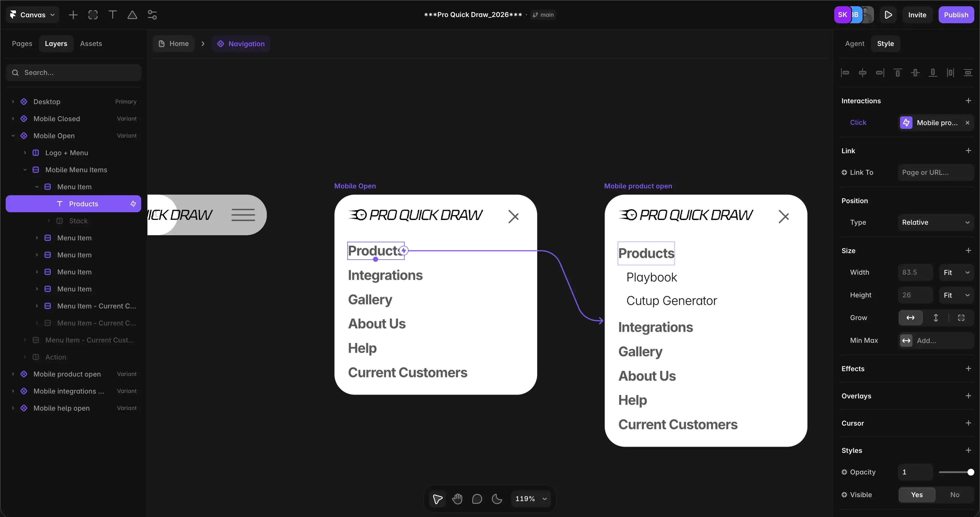
Task: Set Visible to Yes
Action: click(x=917, y=495)
